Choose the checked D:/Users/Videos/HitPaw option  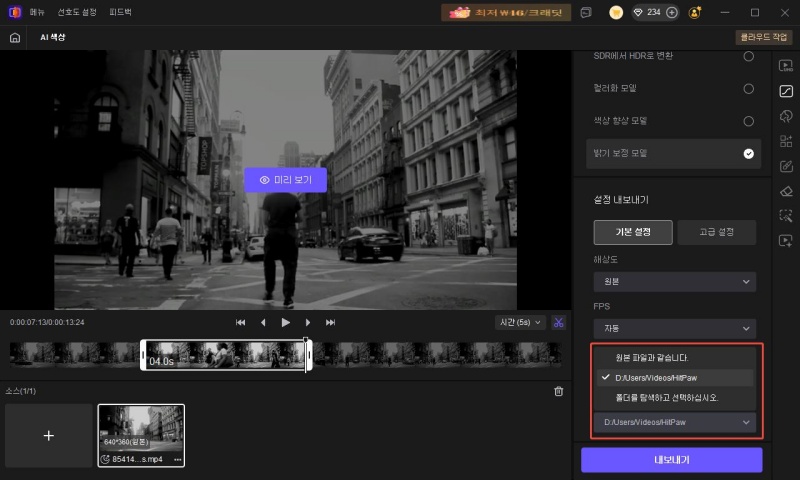tap(675, 378)
